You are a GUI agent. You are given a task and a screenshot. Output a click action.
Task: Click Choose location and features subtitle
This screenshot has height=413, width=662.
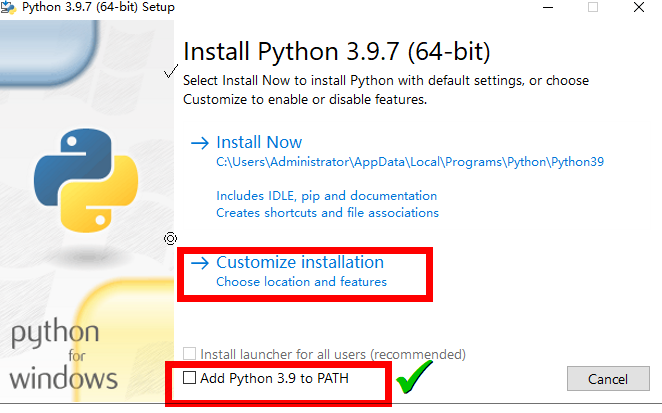[x=301, y=282]
